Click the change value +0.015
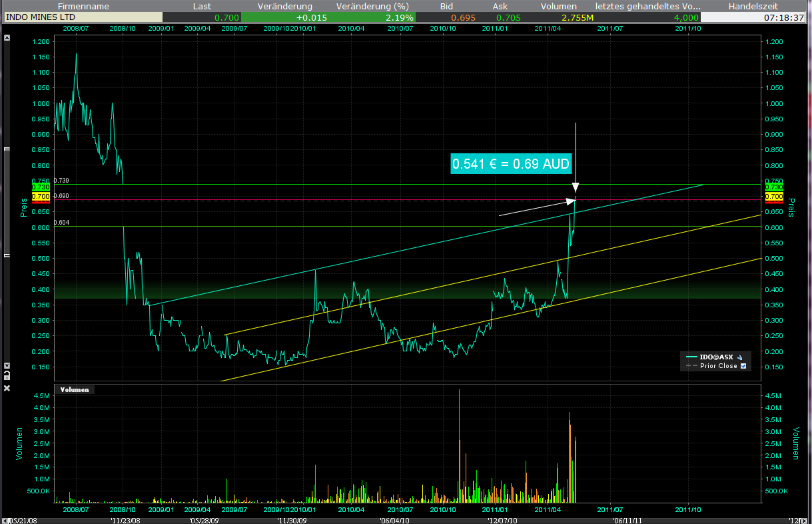This screenshot has width=812, height=524. click(x=312, y=17)
